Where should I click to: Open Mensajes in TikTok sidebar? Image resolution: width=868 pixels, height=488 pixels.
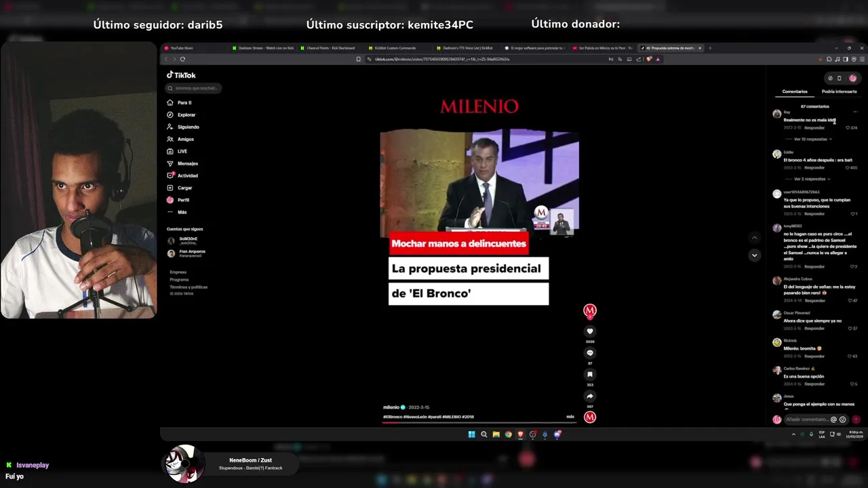(182, 163)
